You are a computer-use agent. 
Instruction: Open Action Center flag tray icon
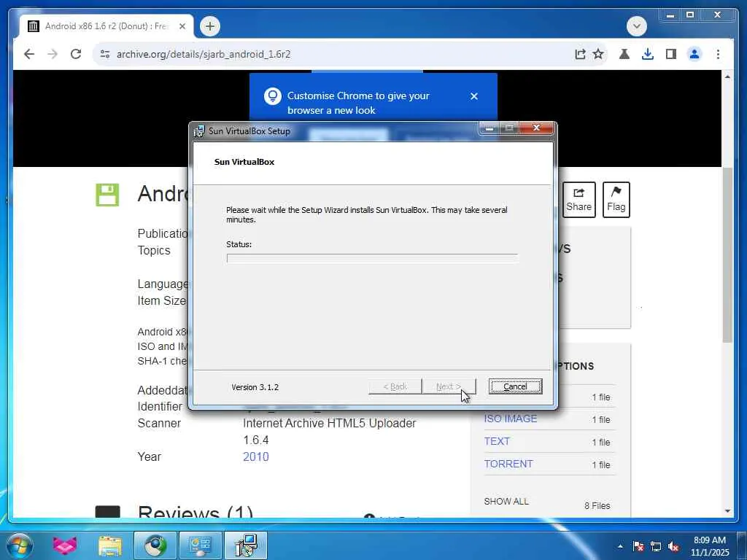tap(638, 547)
